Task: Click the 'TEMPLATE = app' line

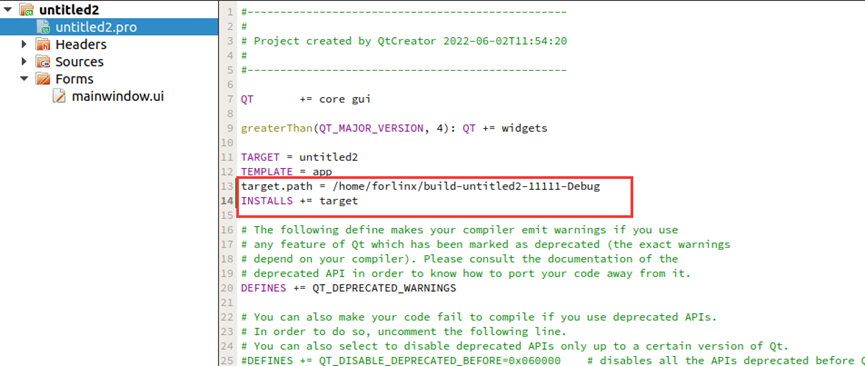Action: (x=286, y=172)
